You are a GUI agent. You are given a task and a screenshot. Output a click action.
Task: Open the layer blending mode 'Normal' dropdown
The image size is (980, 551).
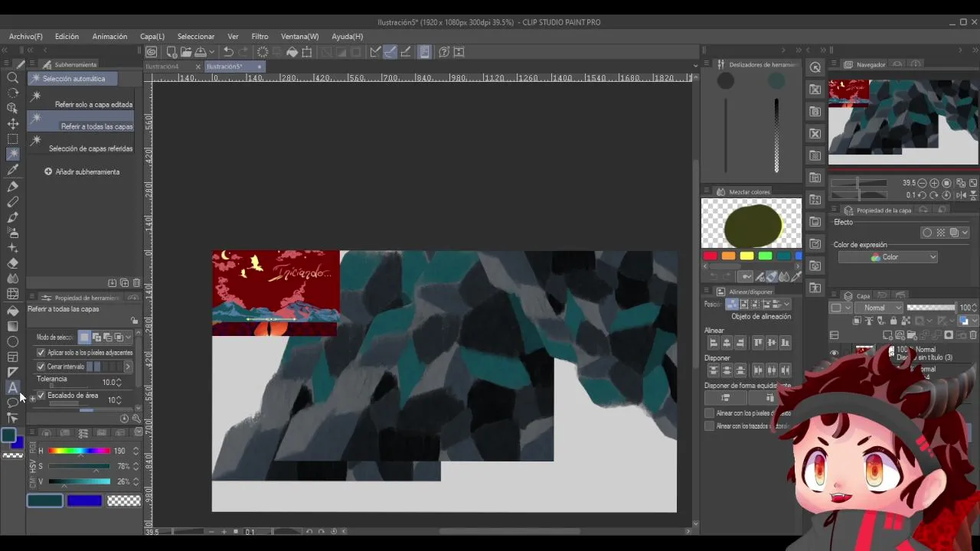click(879, 308)
